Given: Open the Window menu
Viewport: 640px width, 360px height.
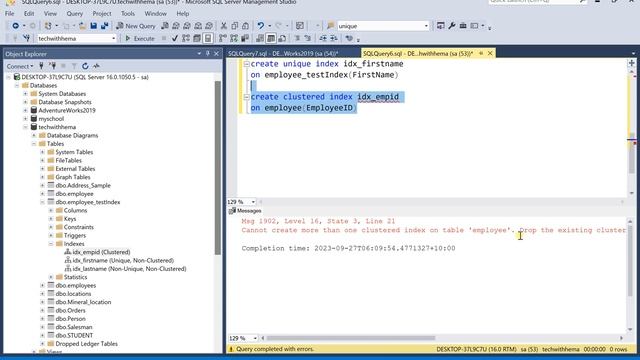Looking at the screenshot, I should (156, 13).
